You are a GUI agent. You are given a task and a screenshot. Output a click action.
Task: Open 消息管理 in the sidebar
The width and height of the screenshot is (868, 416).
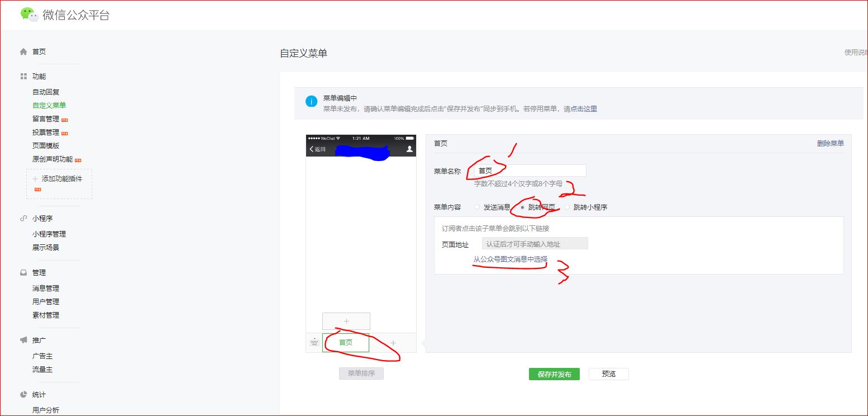(46, 288)
